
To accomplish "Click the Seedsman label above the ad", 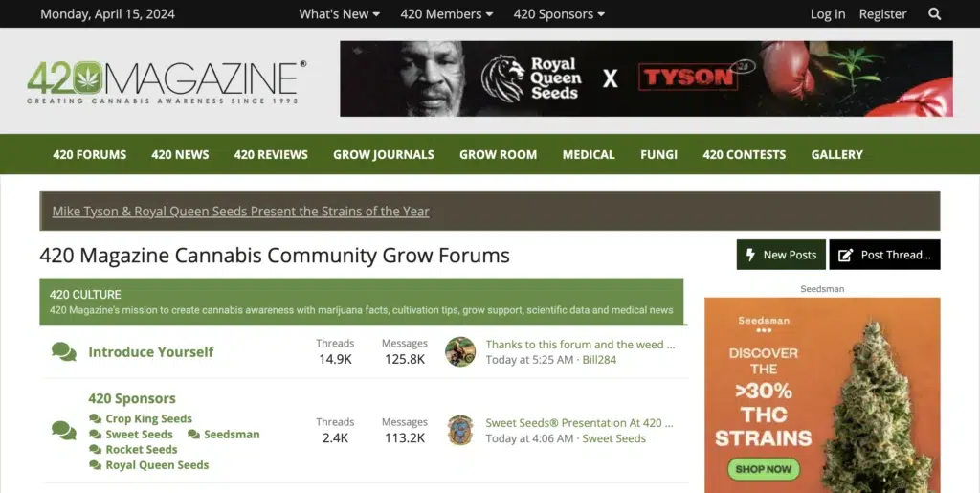I will tap(822, 289).
